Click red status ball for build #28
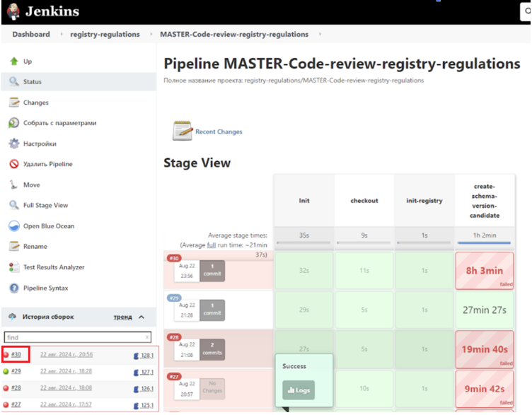This screenshot has width=532, height=415. click(x=6, y=388)
